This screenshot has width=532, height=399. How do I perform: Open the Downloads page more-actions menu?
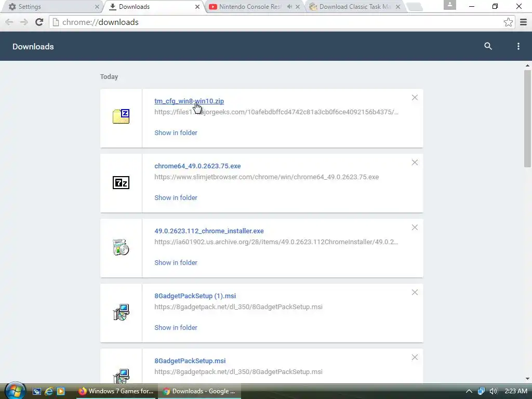point(518,46)
